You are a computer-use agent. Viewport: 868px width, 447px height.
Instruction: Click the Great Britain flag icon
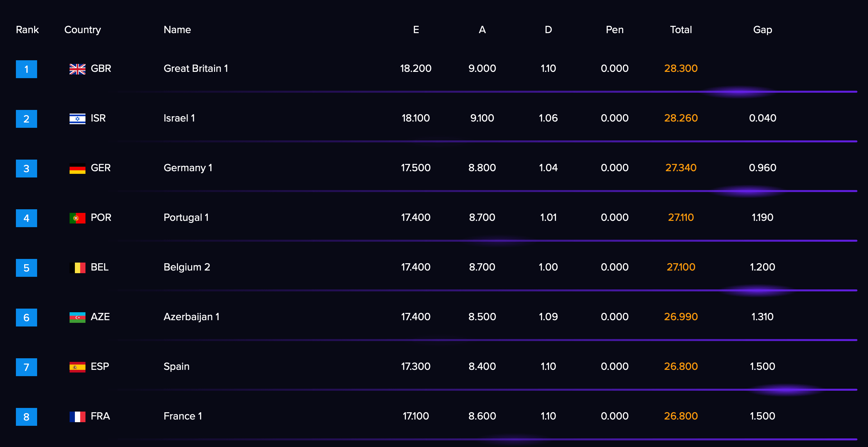(x=78, y=69)
